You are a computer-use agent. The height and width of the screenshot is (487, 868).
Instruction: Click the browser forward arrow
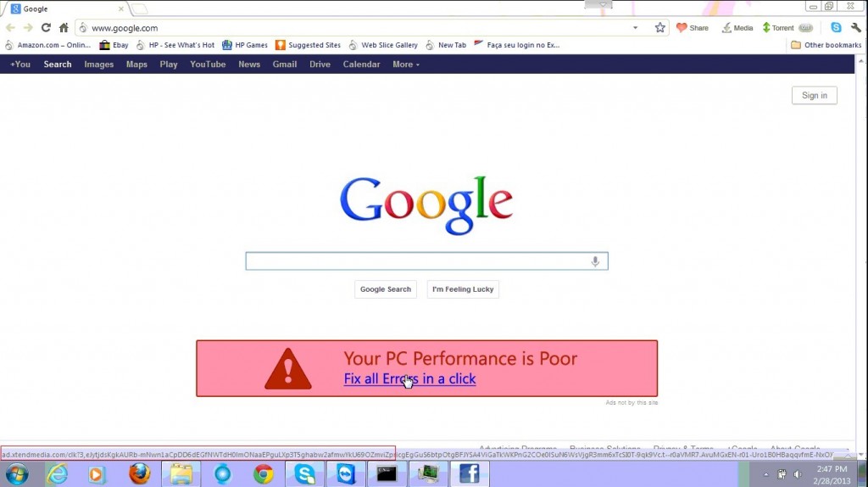point(28,28)
